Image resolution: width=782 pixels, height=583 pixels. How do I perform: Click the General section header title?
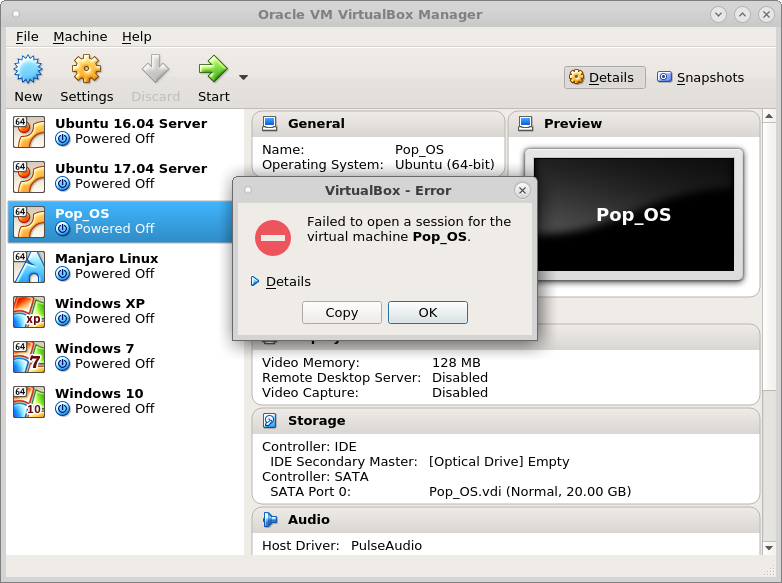coord(316,123)
